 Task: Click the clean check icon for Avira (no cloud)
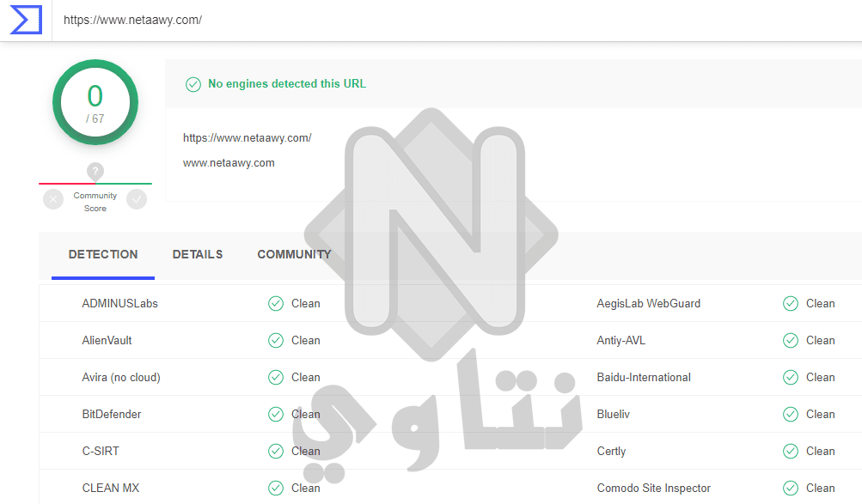coord(275,377)
